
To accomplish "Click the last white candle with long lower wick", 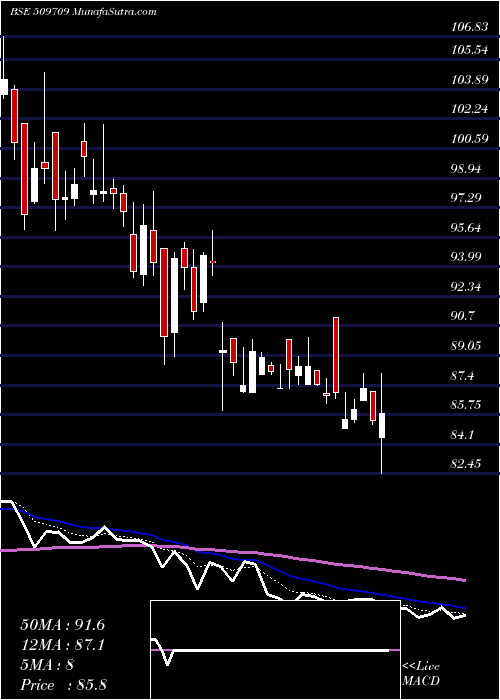I will click(x=382, y=425).
